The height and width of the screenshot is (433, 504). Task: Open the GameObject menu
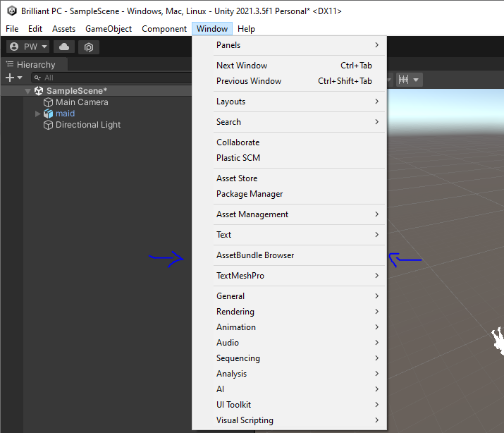[109, 29]
